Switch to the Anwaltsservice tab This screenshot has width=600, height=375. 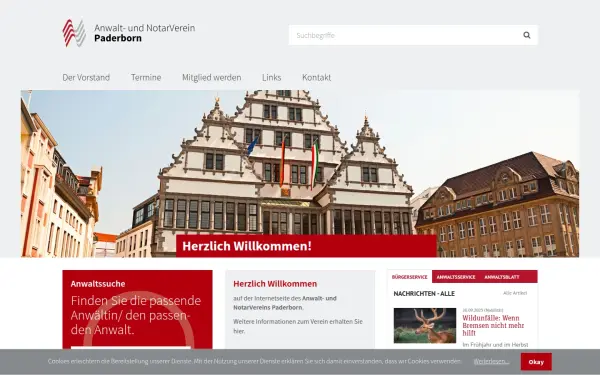(456, 277)
